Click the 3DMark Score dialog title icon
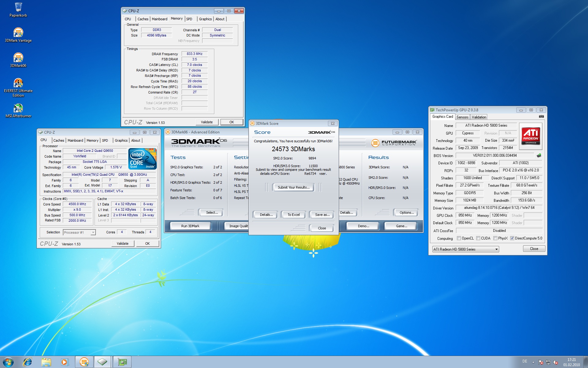 coord(252,123)
